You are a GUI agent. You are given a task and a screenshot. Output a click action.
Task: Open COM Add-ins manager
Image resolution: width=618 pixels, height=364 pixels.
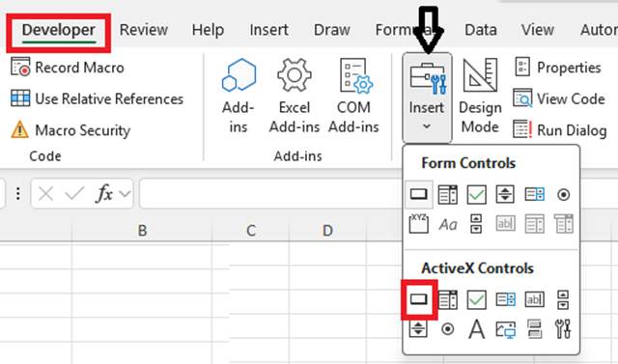coord(353,97)
